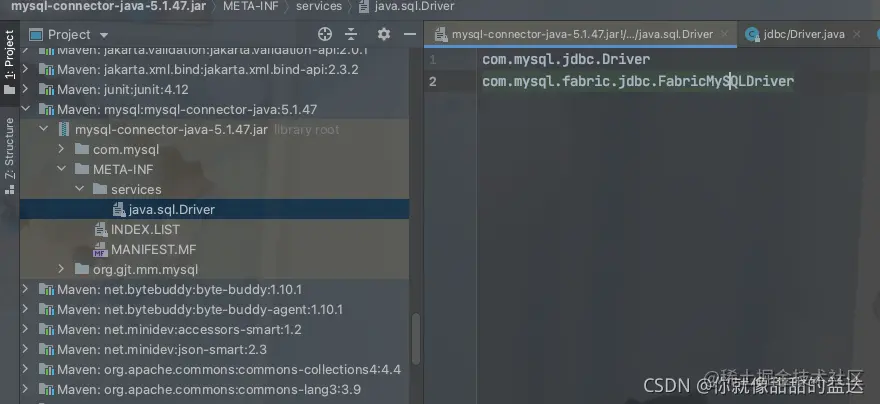Collapse the META-INF folder

[62, 169]
